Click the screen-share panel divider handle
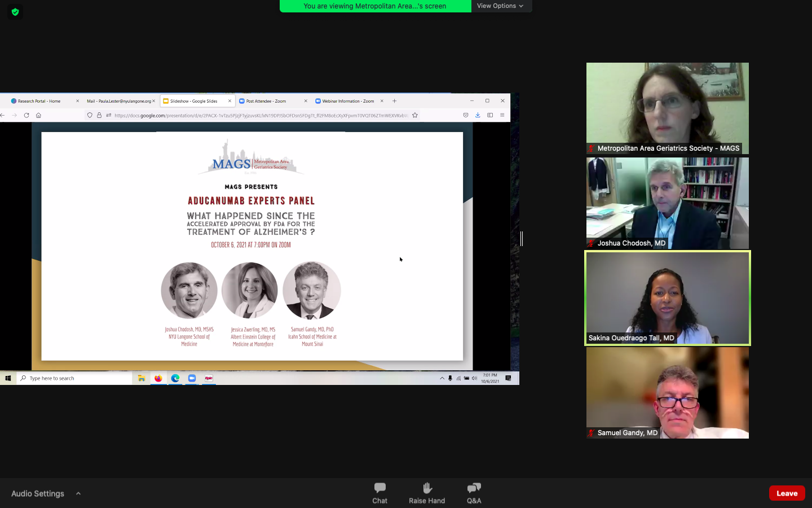 [x=522, y=239]
